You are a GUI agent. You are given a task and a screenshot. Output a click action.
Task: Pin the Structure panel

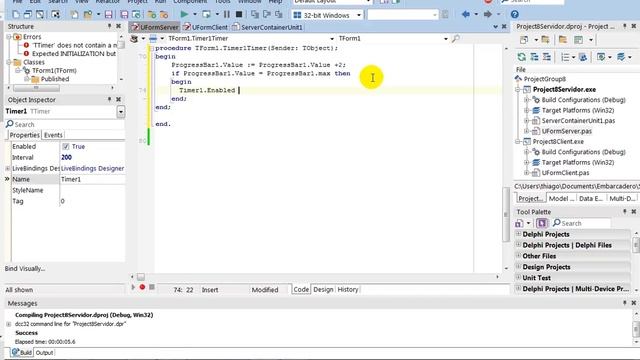tap(109, 26)
